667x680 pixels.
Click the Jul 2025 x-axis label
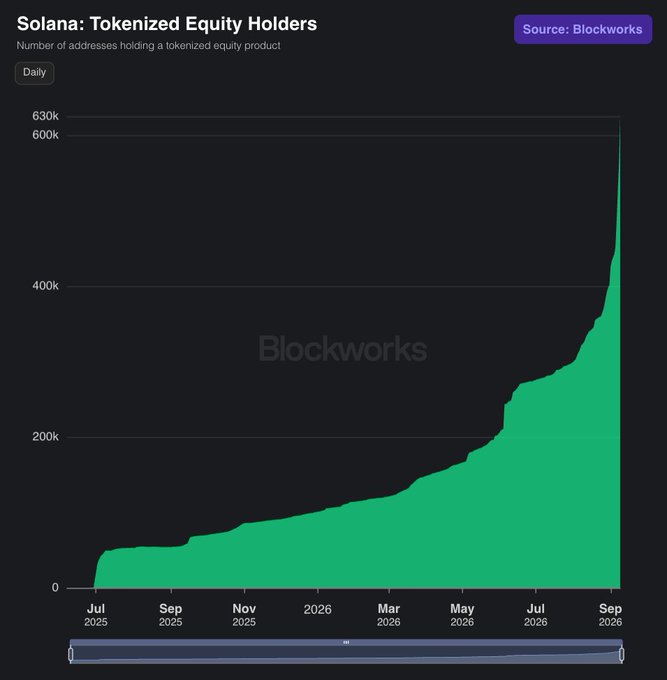pos(96,615)
